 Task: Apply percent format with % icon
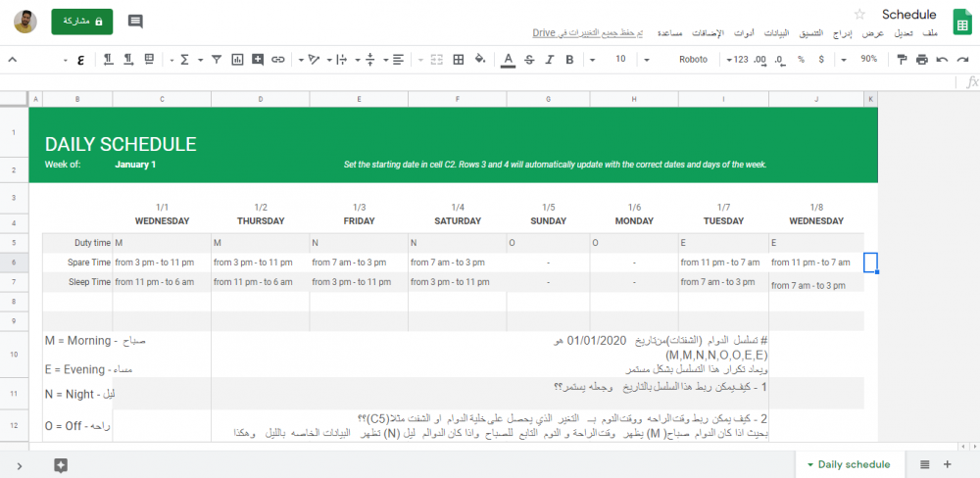pos(801,60)
